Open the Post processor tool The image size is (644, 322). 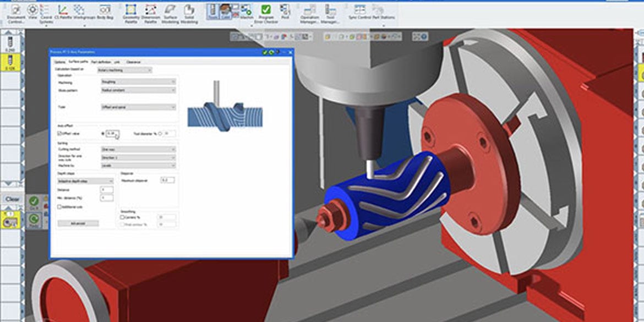point(285,12)
